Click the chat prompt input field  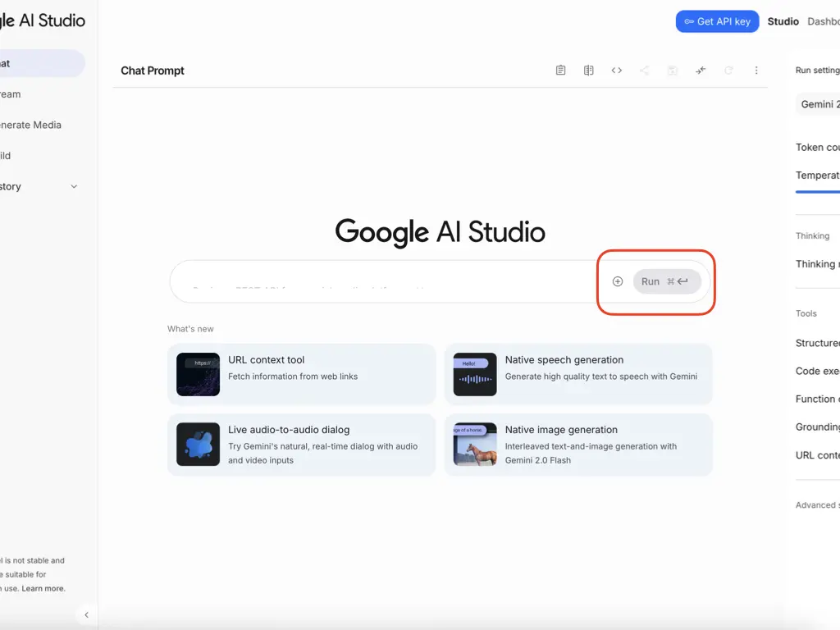pyautogui.click(x=386, y=282)
